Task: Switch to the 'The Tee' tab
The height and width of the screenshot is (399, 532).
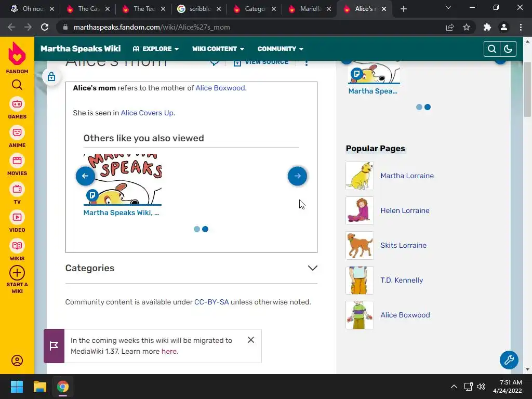Action: tap(144, 9)
